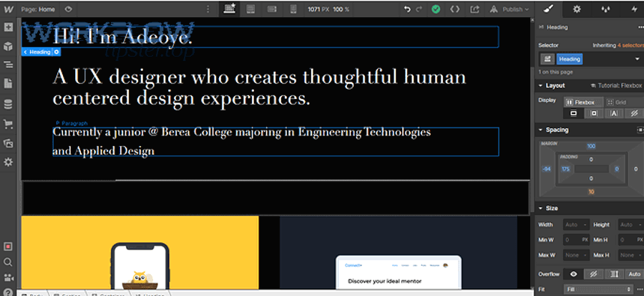
Task: Click the yellow owl project thumbnail
Action: pyautogui.click(x=140, y=252)
